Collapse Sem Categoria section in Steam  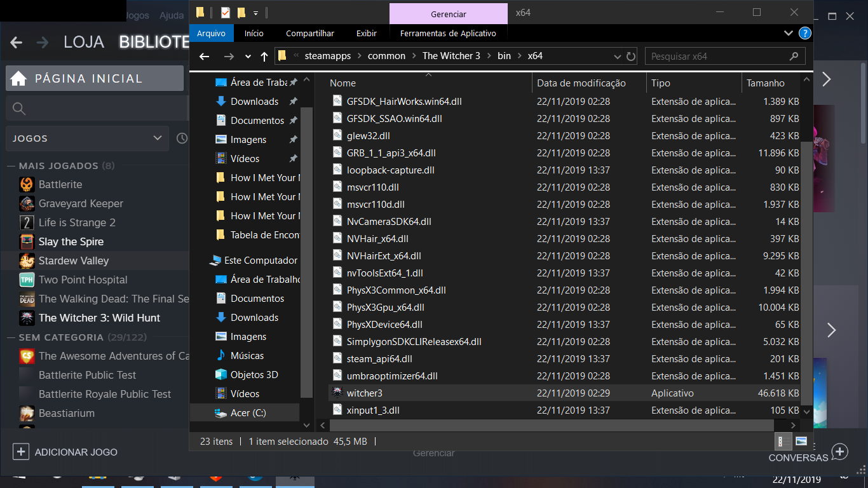11,337
